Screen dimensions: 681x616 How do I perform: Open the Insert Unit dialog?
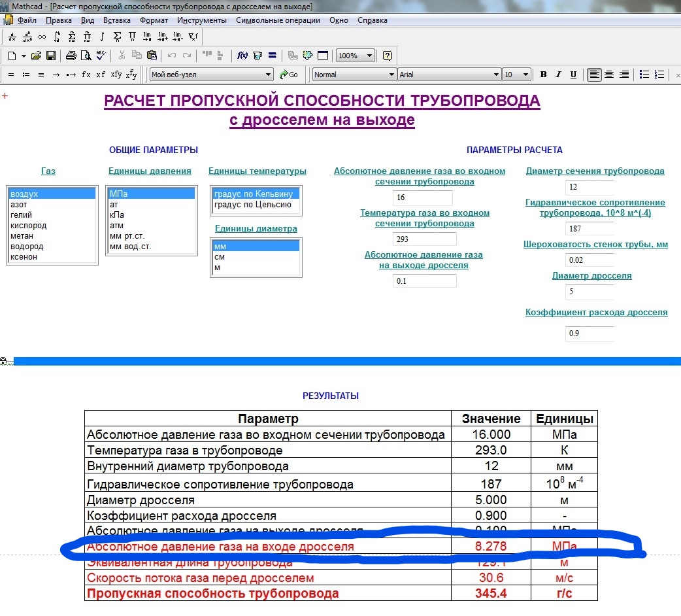pyautogui.click(x=257, y=55)
